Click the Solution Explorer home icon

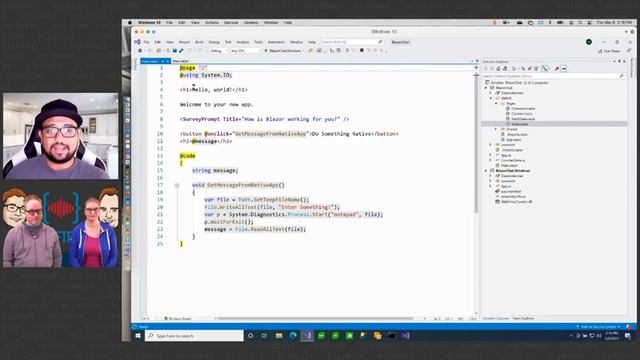tap(498, 69)
